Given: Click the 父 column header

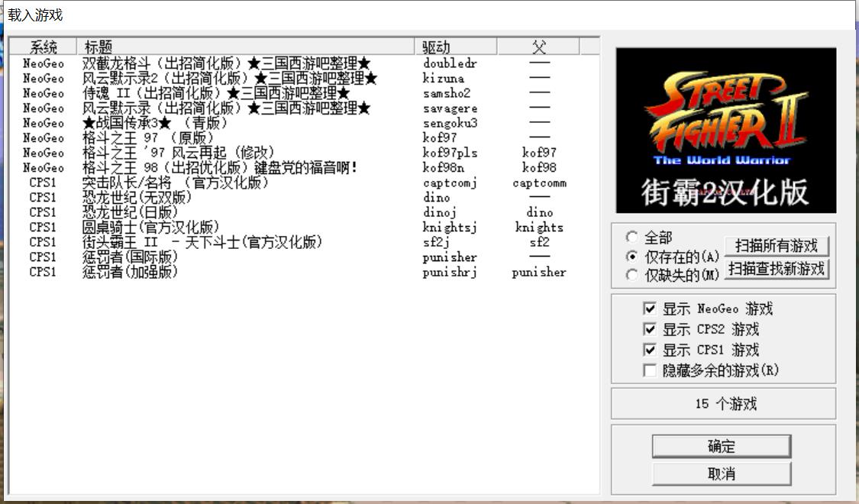Looking at the screenshot, I should pyautogui.click(x=538, y=47).
